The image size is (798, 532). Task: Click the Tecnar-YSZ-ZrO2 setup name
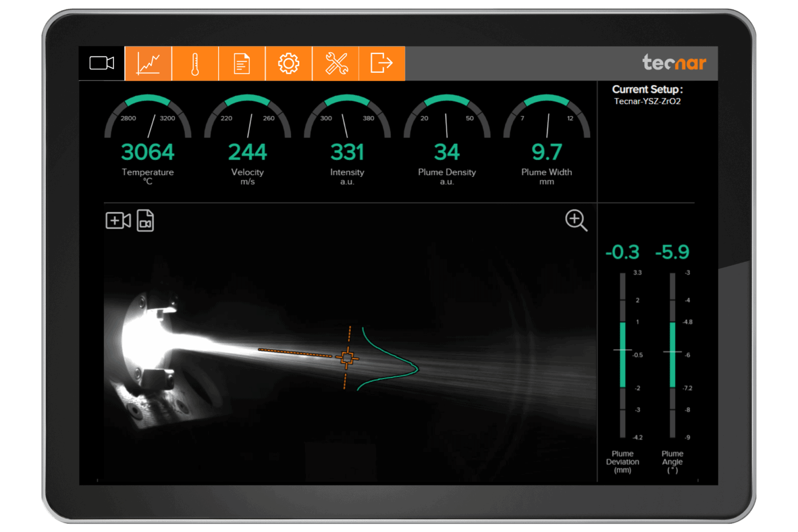point(647,101)
